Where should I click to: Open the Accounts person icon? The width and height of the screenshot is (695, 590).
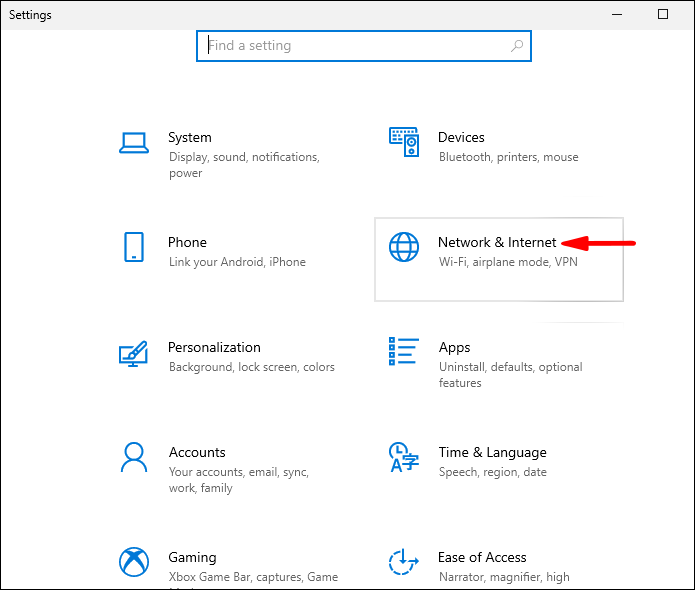pyautogui.click(x=134, y=457)
